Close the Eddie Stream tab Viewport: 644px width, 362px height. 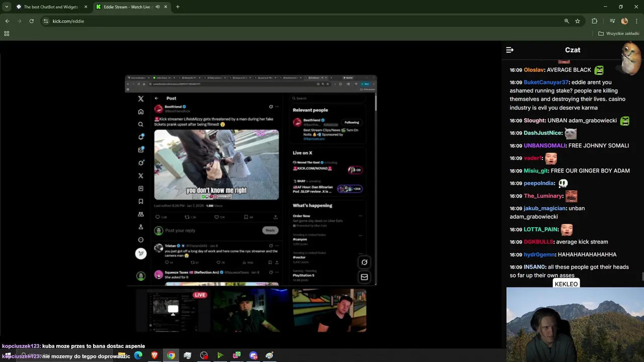tap(166, 7)
